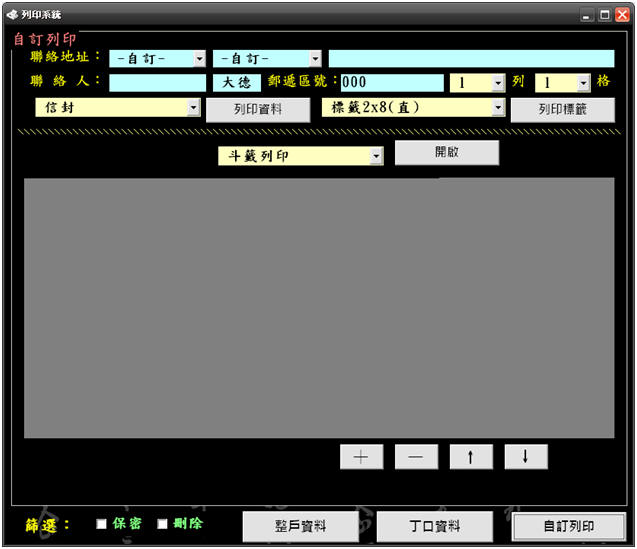Click the 列印資料 button
This screenshot has width=637, height=549.
click(258, 110)
